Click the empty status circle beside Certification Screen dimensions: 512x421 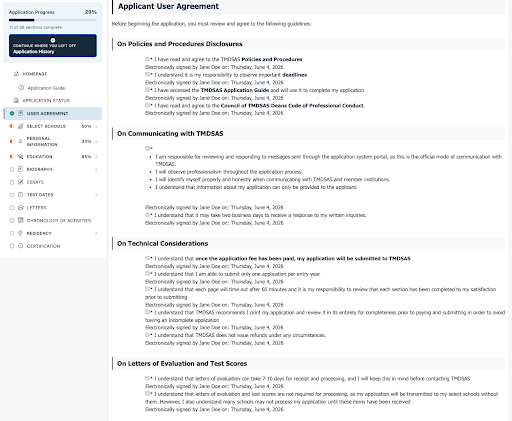(12, 246)
